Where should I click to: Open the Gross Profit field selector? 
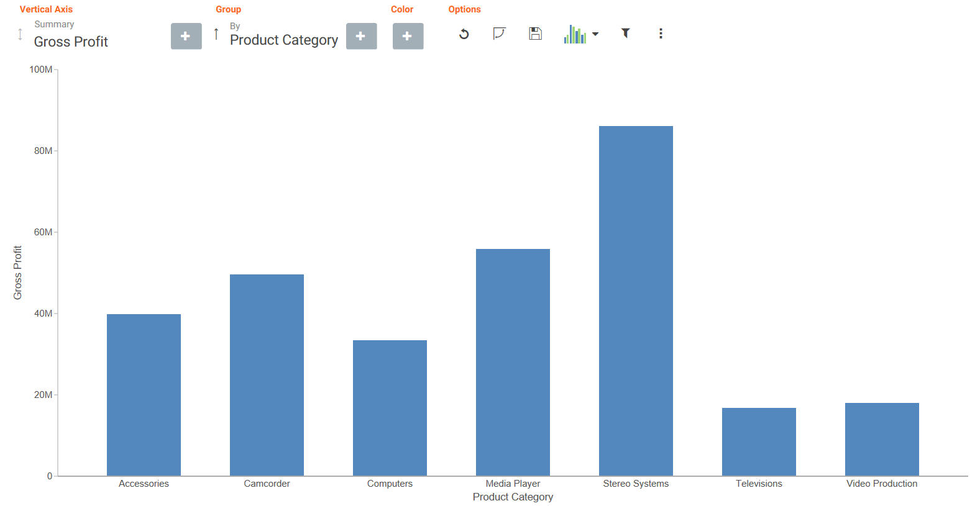71,42
